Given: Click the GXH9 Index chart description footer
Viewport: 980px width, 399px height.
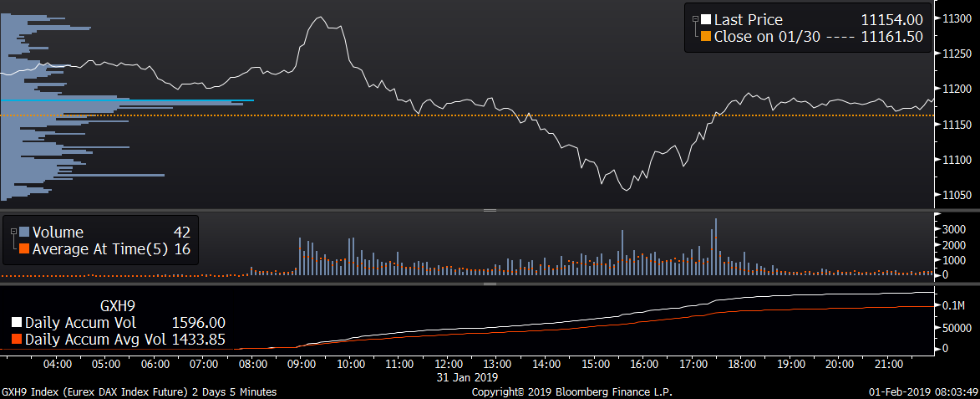Looking at the screenshot, I should click(x=139, y=392).
